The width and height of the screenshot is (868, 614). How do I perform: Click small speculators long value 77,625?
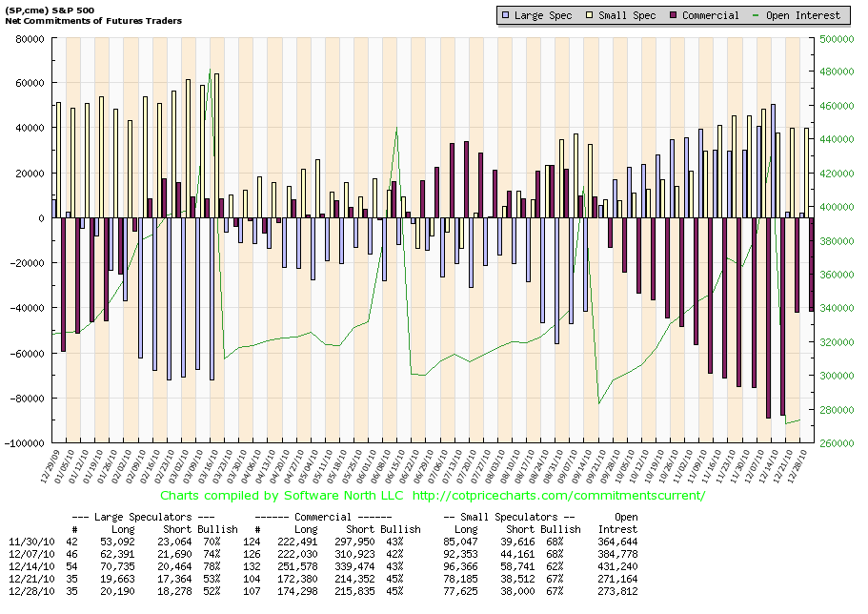coord(460,591)
